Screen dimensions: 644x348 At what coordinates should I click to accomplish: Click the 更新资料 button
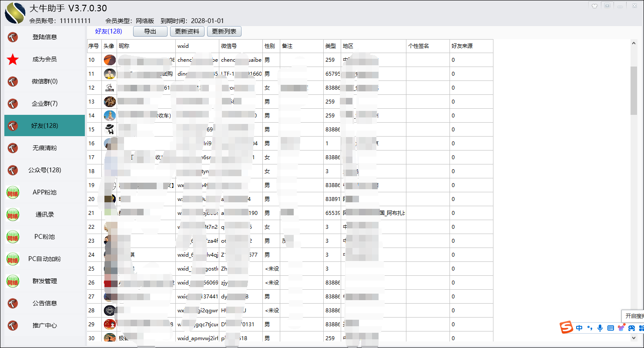187,31
